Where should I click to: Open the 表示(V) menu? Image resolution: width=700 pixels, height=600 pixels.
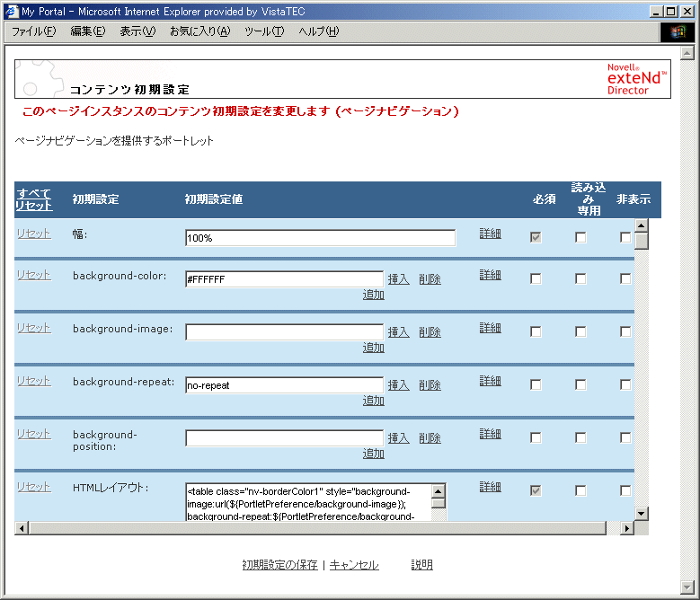pos(137,31)
